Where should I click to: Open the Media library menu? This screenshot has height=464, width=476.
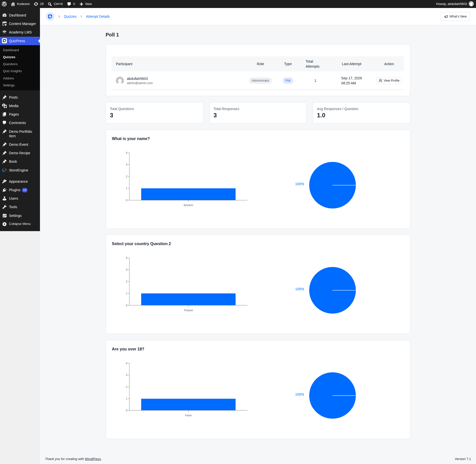point(20,106)
